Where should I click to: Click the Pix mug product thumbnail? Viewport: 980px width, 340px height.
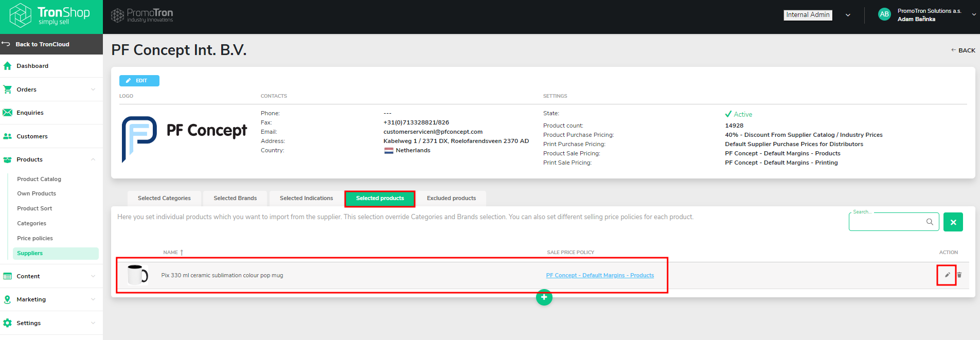(137, 275)
